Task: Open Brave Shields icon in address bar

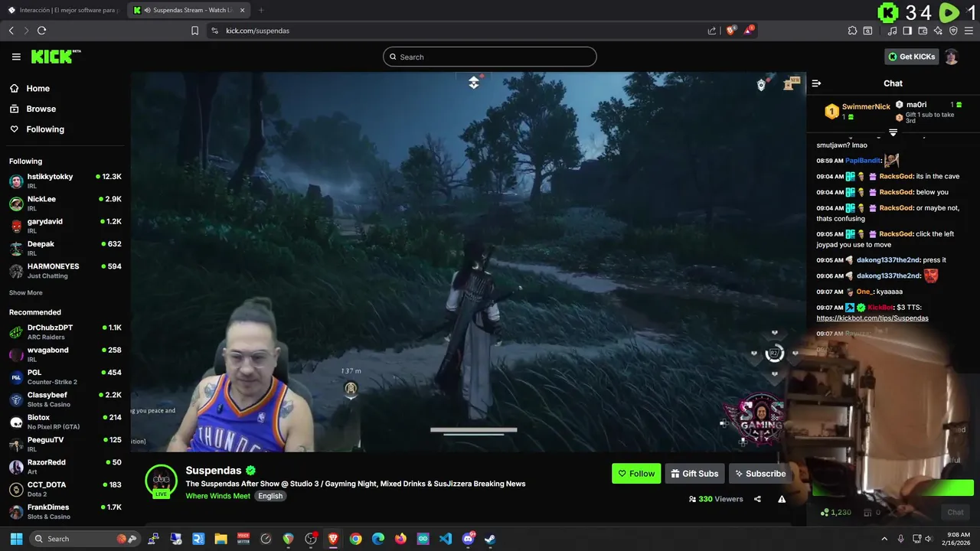Action: click(x=731, y=31)
